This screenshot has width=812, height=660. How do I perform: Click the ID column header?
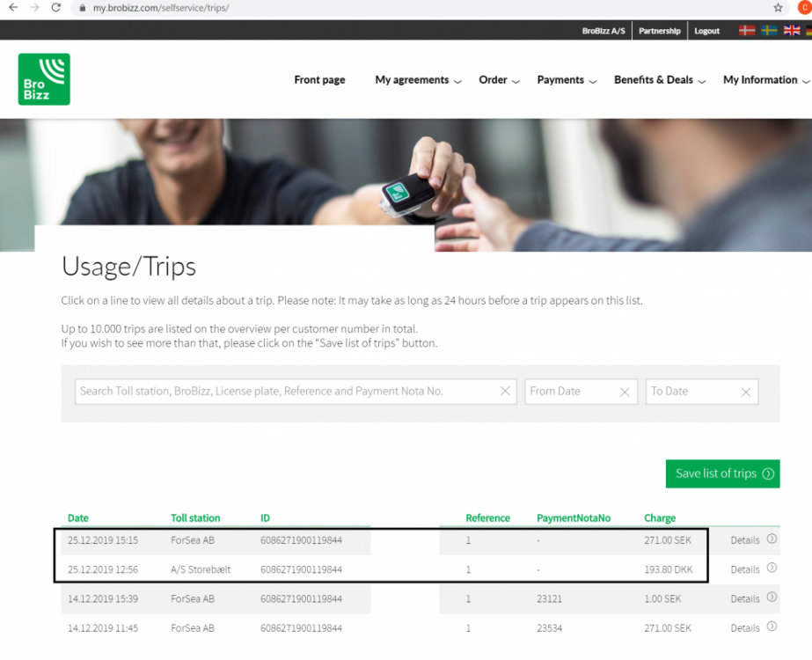tap(265, 518)
